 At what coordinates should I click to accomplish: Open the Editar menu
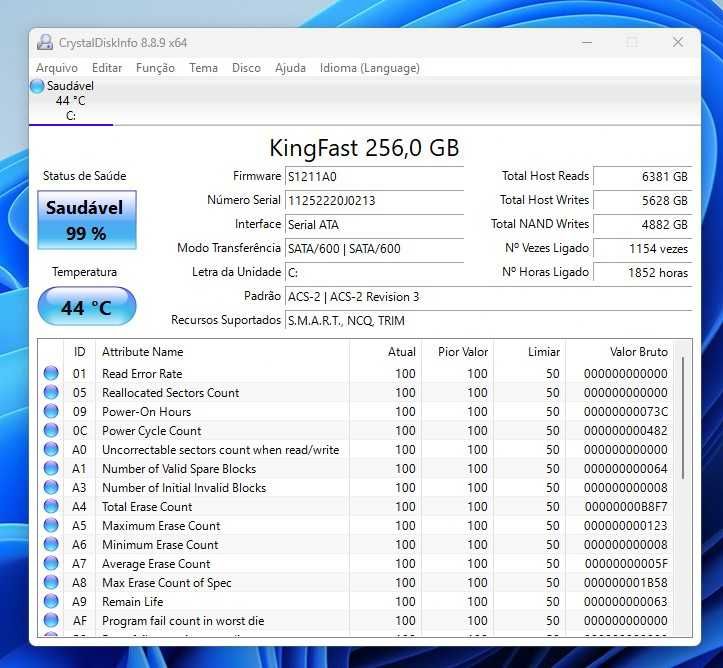(x=107, y=68)
